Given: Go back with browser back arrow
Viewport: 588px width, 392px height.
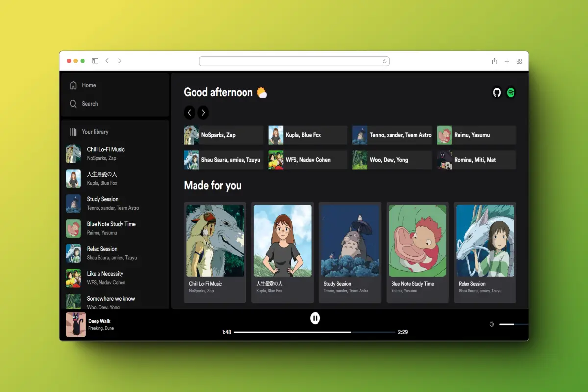Looking at the screenshot, I should pos(107,61).
